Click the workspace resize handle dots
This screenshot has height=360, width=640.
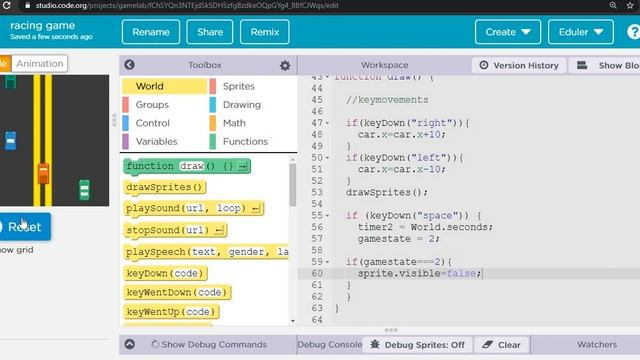[x=391, y=330]
